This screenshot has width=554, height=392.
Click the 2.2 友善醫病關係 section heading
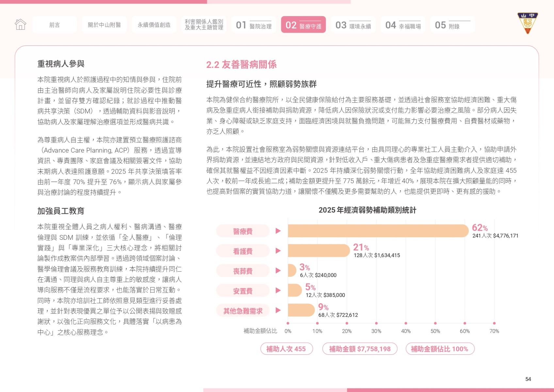pos(241,65)
